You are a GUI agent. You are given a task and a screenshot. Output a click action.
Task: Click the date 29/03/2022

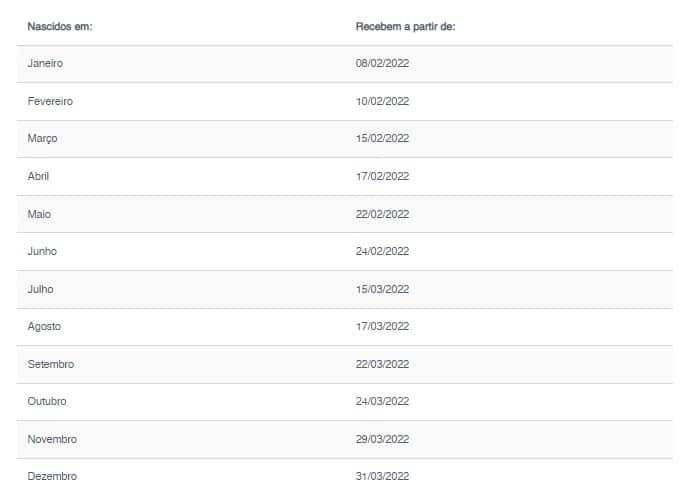382,439
